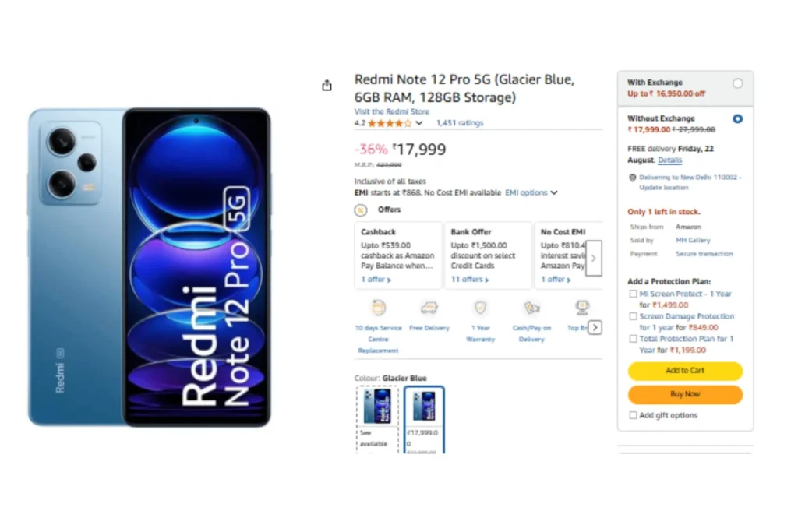This screenshot has width=798, height=532.
Task: Click the Free Delivery truck icon
Action: coord(429,308)
